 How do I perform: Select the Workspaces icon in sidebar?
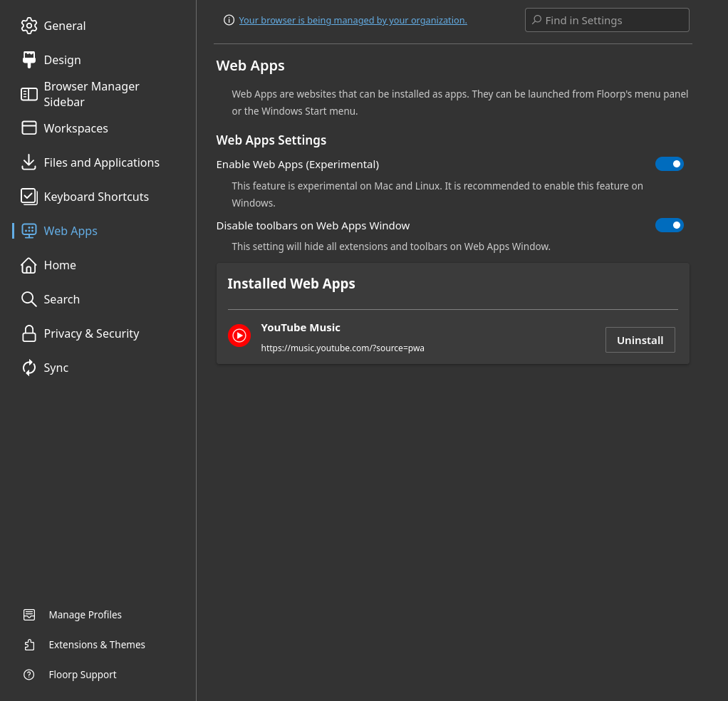29,128
